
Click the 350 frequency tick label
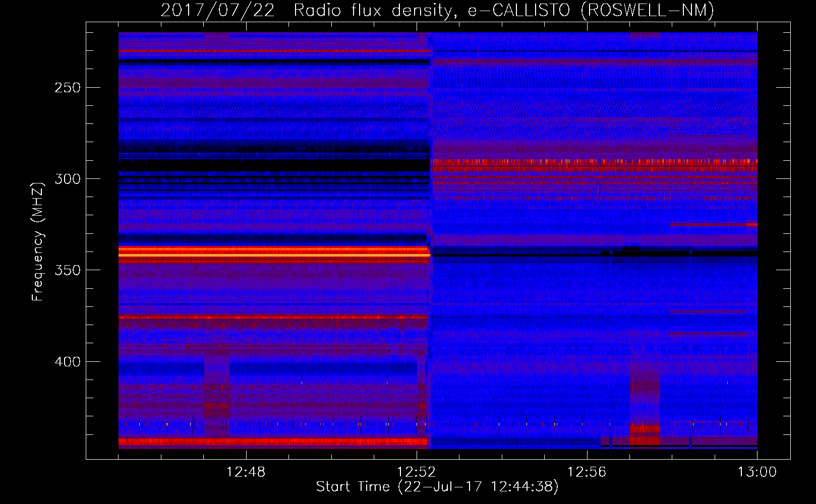(68, 270)
